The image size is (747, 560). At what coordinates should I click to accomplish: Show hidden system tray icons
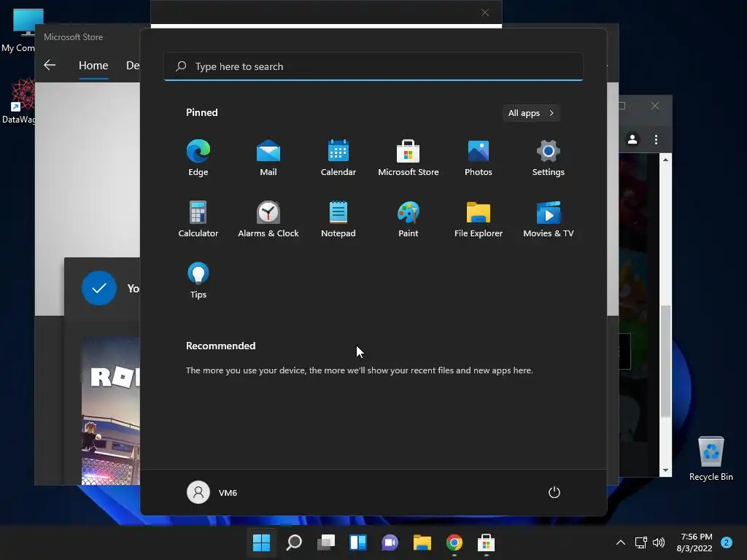[620, 542]
